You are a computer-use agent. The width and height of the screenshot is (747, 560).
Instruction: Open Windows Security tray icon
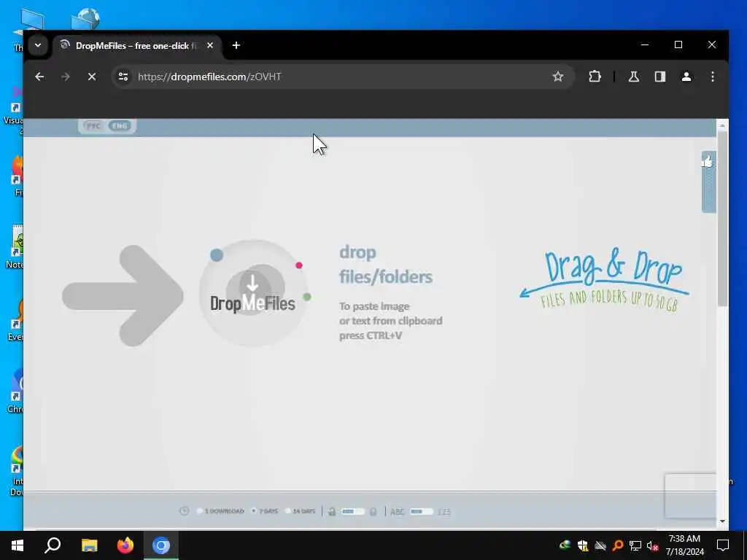pyautogui.click(x=583, y=545)
